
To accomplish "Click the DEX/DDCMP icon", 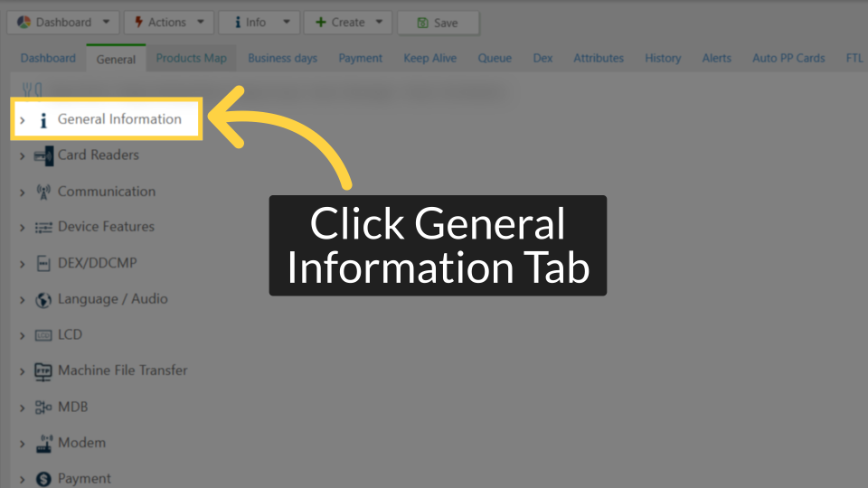I will coord(43,264).
